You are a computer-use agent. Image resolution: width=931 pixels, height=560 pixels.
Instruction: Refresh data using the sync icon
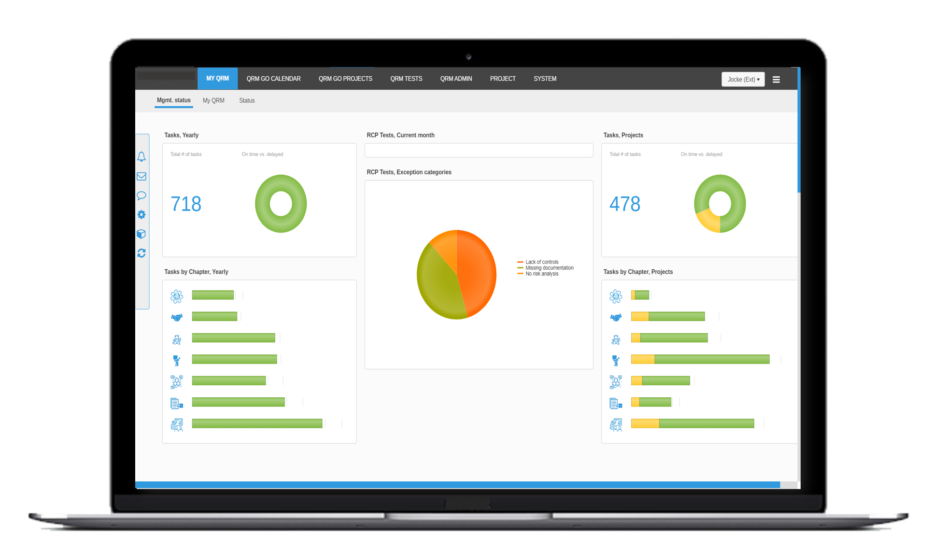coord(141,253)
